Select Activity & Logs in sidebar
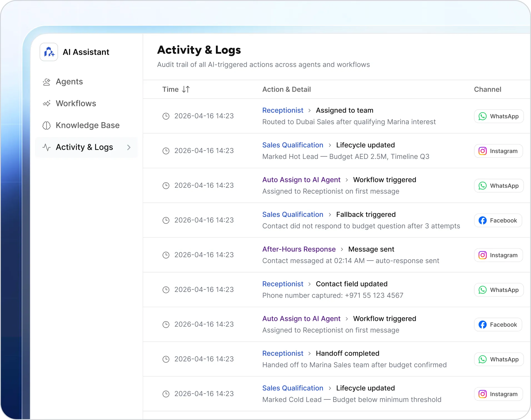The height and width of the screenshot is (420, 531). (86, 147)
